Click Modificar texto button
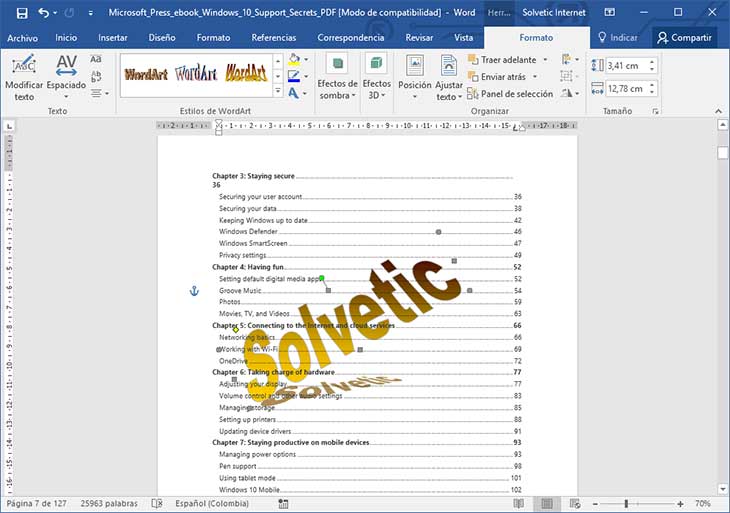This screenshot has height=513, width=730. click(24, 78)
